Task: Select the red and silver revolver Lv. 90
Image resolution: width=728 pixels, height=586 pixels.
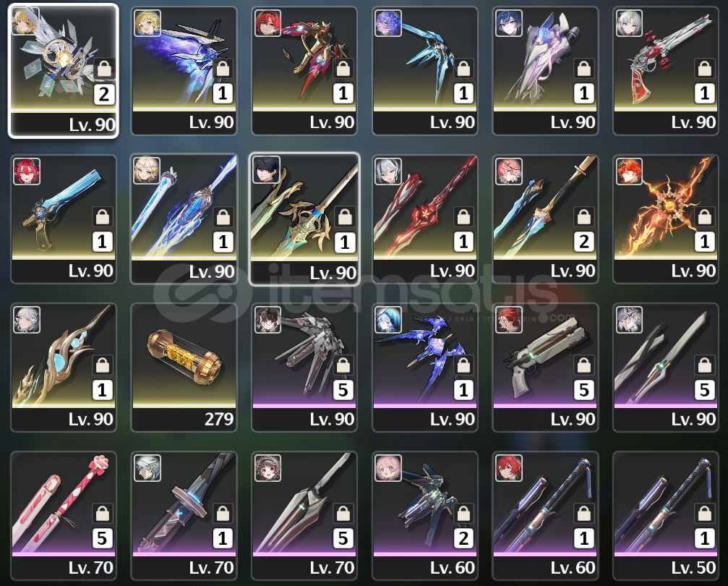Action: pos(666,71)
